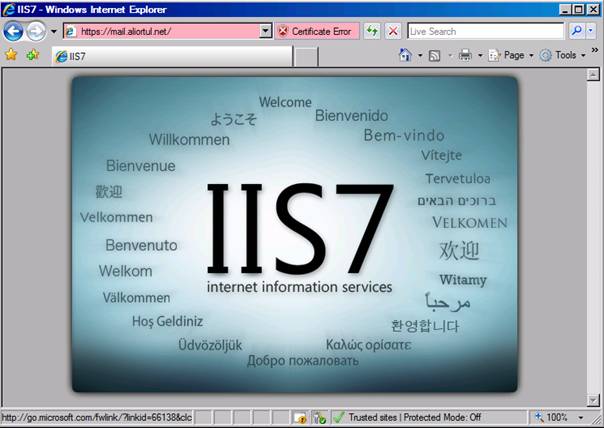Select the IIS7 browser tab
Screen dimensions: 604x428
tap(172, 57)
